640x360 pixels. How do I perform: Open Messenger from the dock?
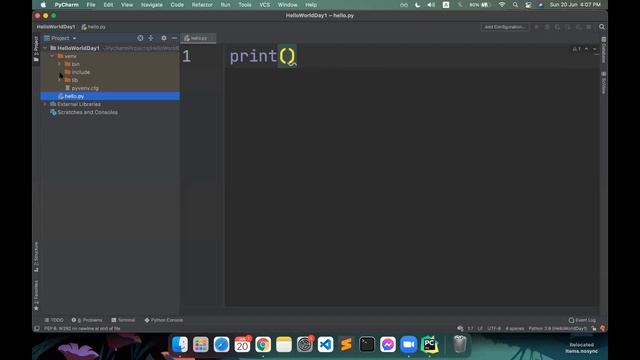(x=388, y=344)
